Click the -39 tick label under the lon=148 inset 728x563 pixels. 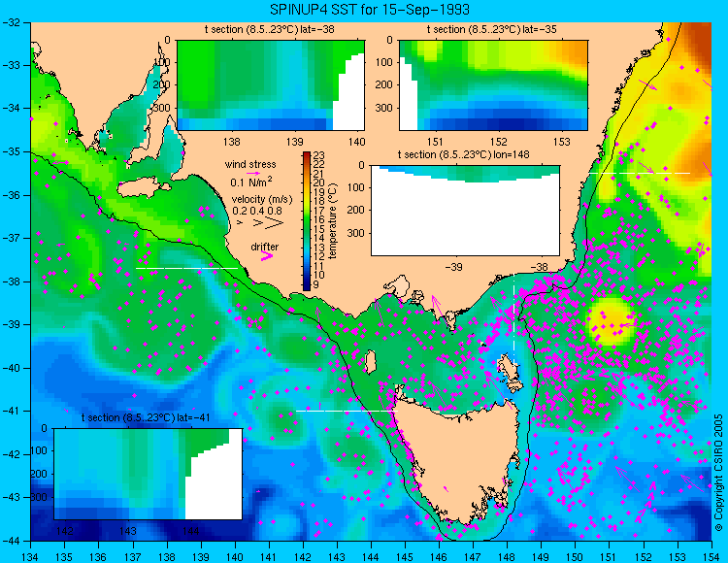click(x=453, y=267)
